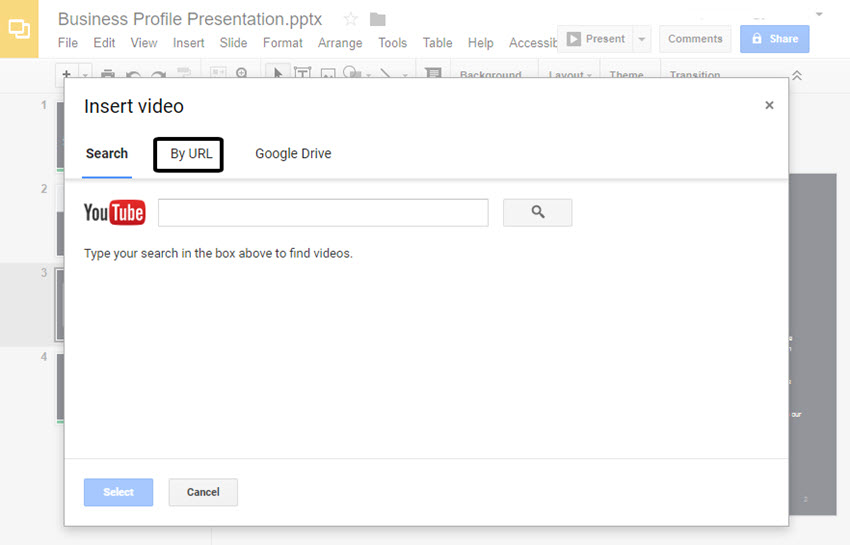This screenshot has height=545, width=850.
Task: Open the File menu
Action: point(68,43)
